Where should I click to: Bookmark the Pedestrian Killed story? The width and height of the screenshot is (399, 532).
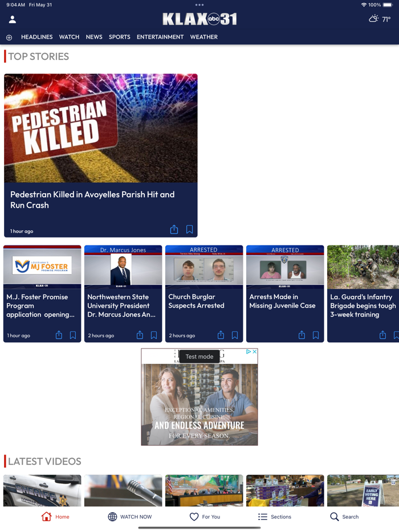(189, 230)
